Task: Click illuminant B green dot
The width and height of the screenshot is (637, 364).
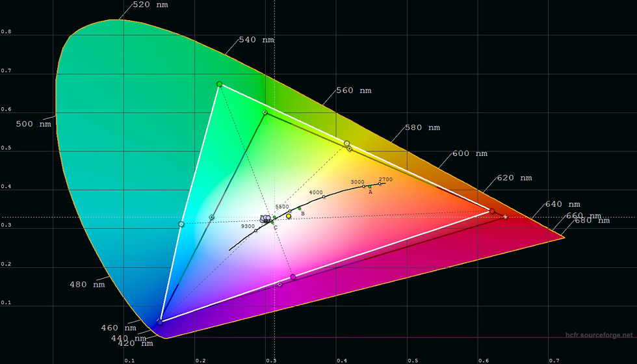Action: [x=300, y=209]
